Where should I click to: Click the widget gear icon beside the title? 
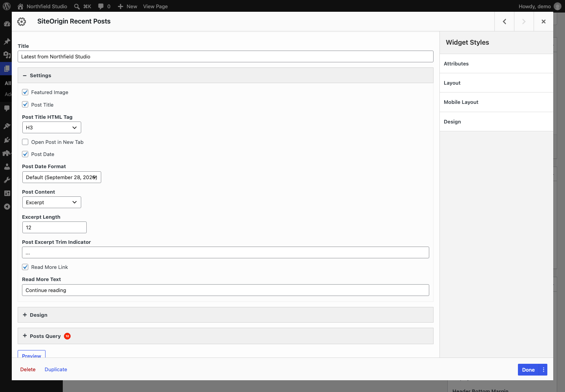tap(22, 22)
